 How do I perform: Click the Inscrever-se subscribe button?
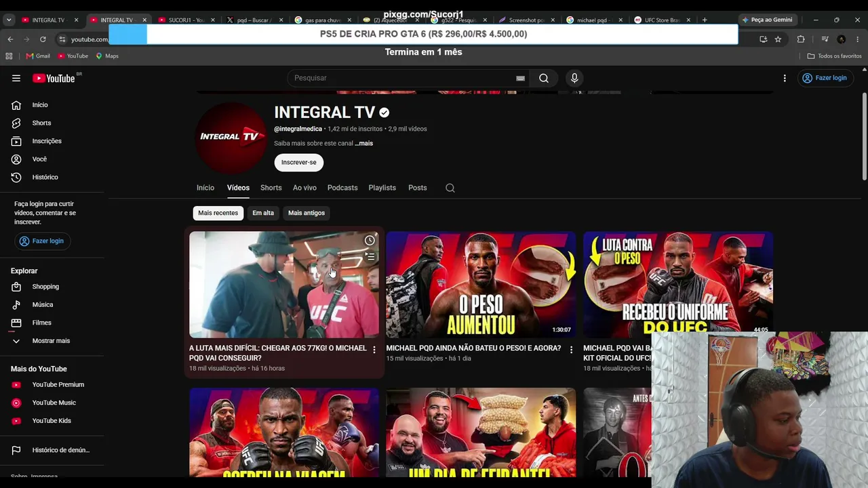pyautogui.click(x=299, y=163)
